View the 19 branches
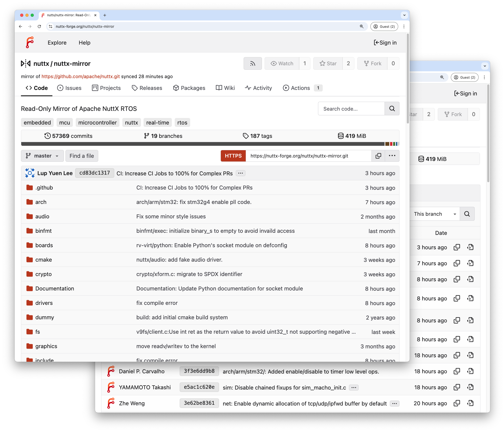 [x=163, y=136]
